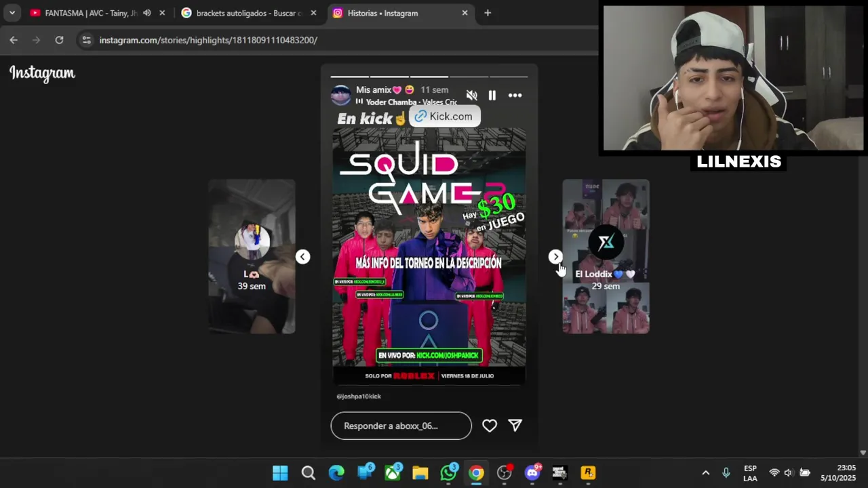This screenshot has width=868, height=488.
Task: Mute the YouTube tab audio icon
Action: [146, 13]
